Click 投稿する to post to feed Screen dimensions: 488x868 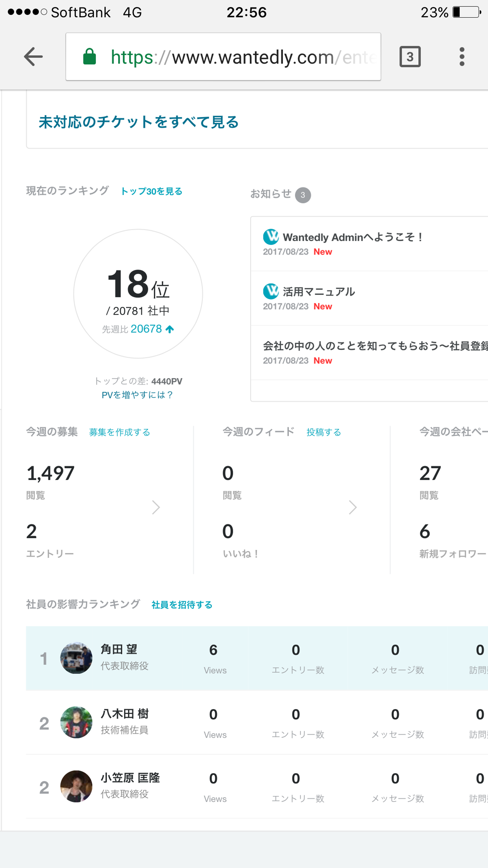pos(324,432)
